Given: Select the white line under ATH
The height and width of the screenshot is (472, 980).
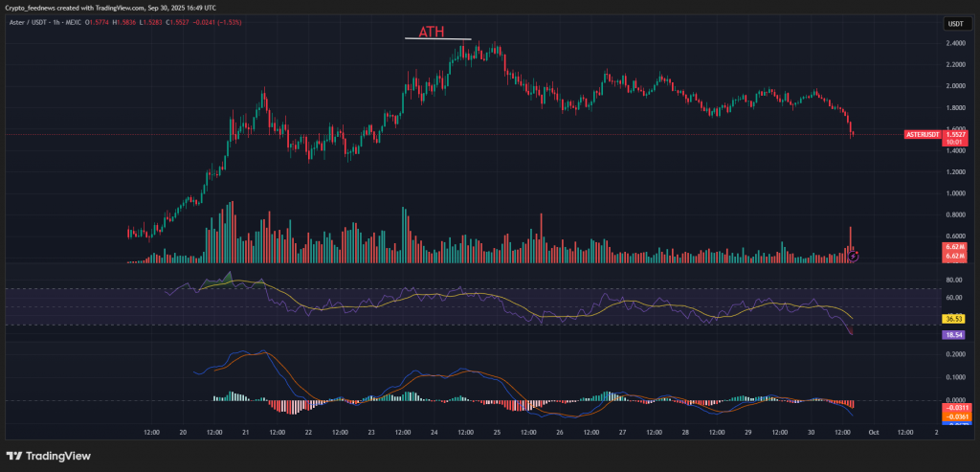Looking at the screenshot, I should [x=437, y=39].
